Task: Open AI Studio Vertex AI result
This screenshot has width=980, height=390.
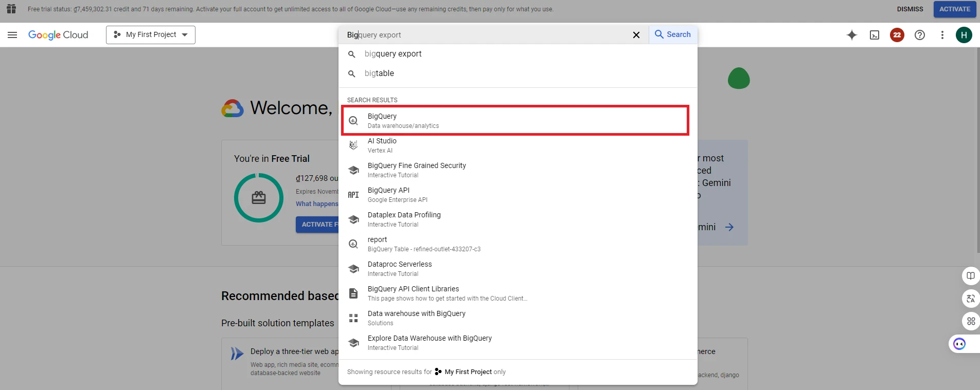Action: tap(382, 145)
